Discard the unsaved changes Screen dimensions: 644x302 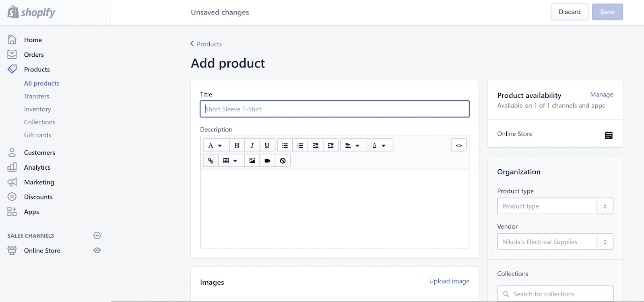pyautogui.click(x=570, y=12)
